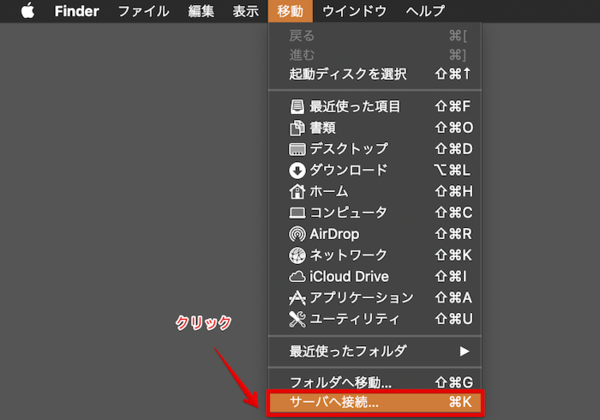Viewport: 600px width, 420px height.
Task: Select 最近使った項目 text label
Action: pos(355,106)
